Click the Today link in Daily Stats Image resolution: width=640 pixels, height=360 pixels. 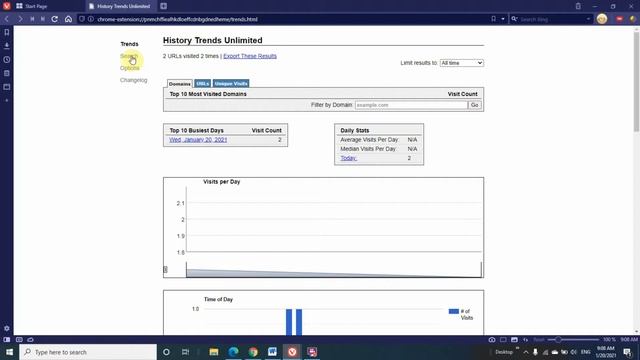(349, 158)
